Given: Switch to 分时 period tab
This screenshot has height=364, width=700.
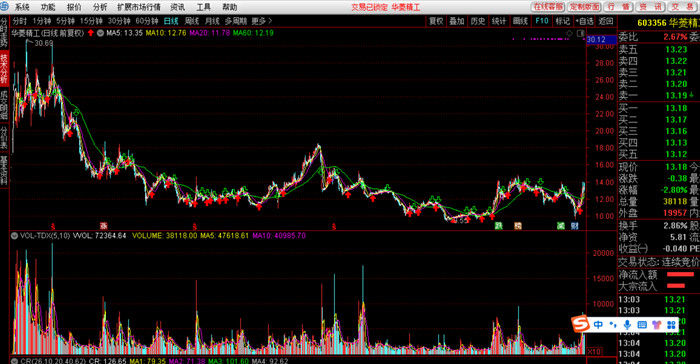Looking at the screenshot, I should [20, 21].
